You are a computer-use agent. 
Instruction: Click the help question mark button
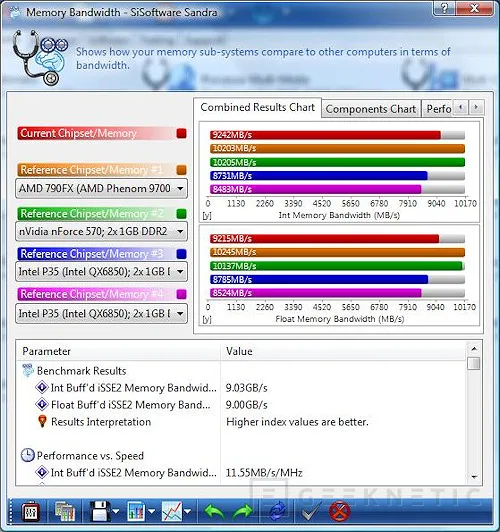pyautogui.click(x=444, y=8)
